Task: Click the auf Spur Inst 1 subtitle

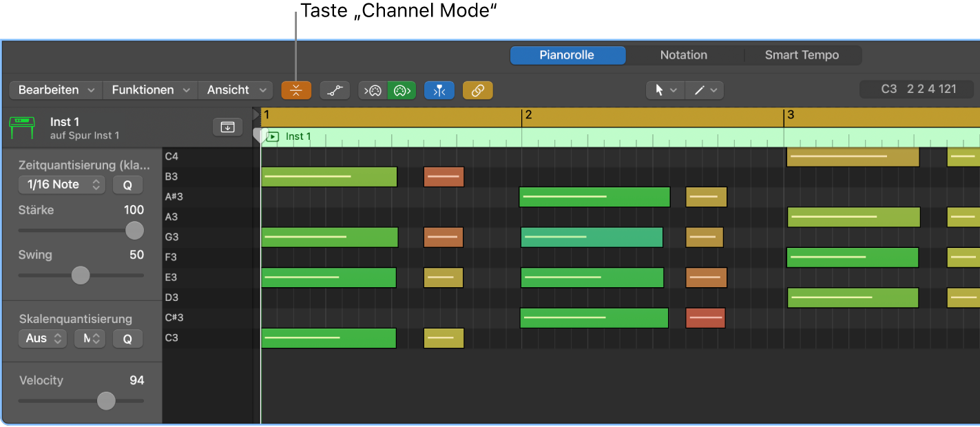Action: pyautogui.click(x=85, y=136)
